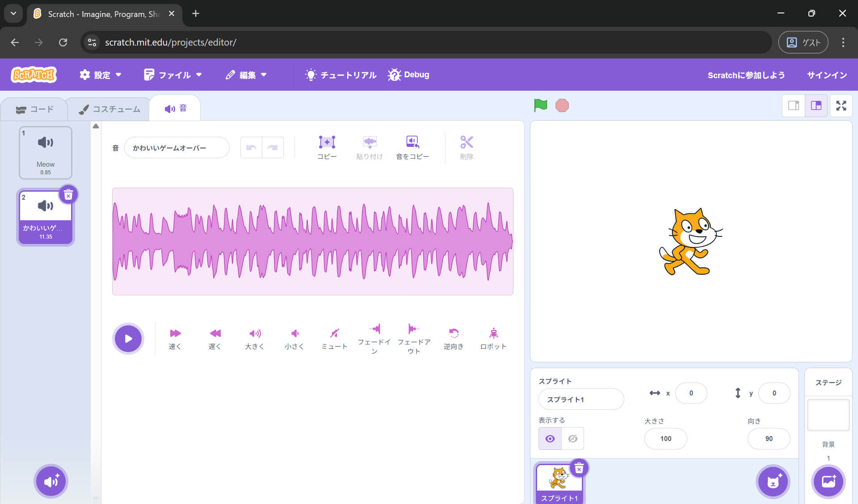Click the undo arrow in sound editor
This screenshot has height=504, width=858.
tap(251, 147)
